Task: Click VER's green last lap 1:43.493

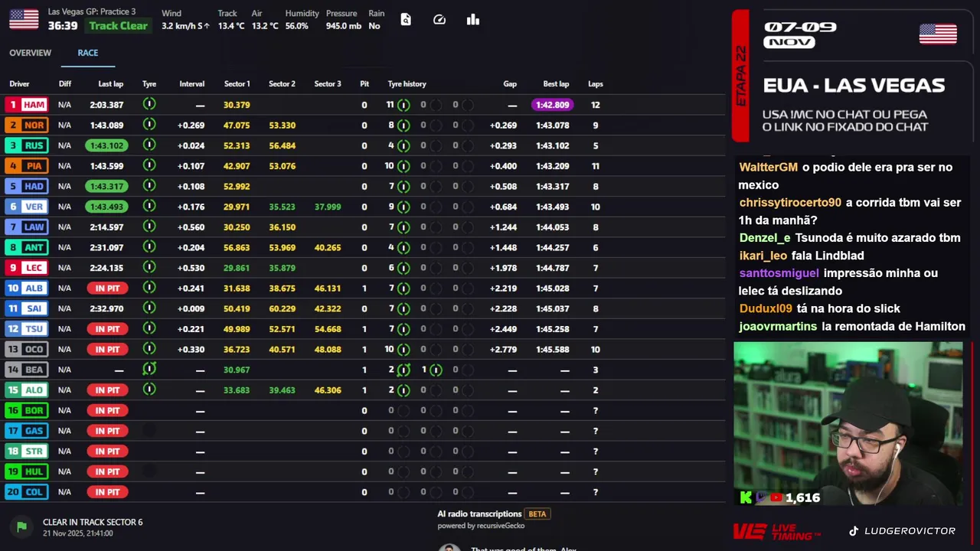Action: click(x=106, y=207)
